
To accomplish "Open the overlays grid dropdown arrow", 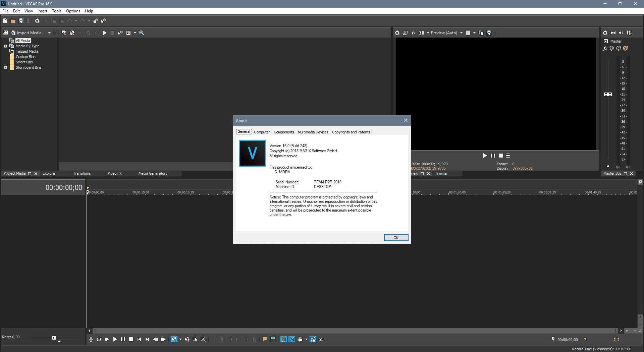I will pyautogui.click(x=474, y=33).
